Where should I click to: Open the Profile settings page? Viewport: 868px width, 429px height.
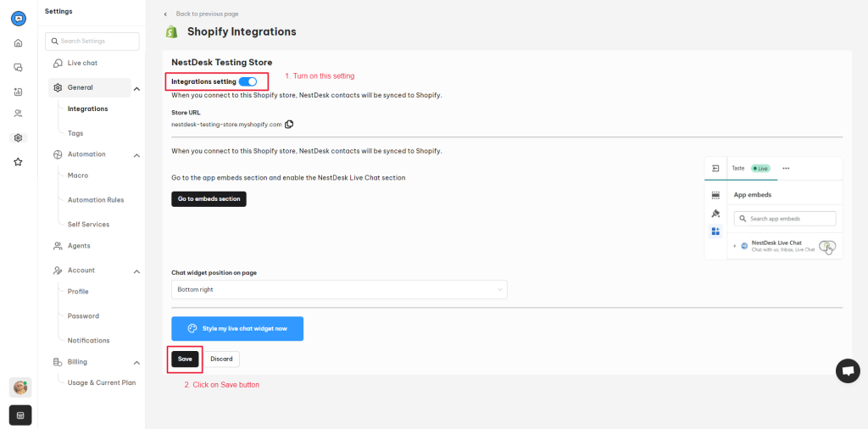(78, 292)
